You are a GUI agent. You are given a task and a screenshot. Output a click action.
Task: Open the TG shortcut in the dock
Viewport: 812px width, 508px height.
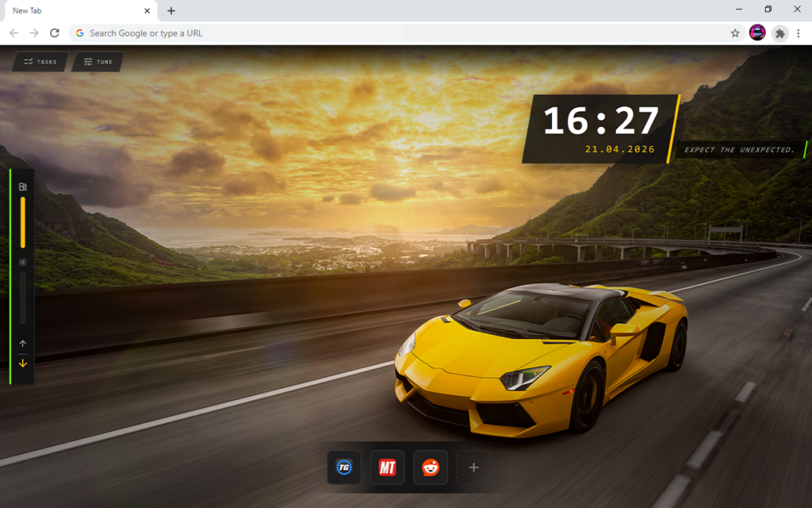344,468
